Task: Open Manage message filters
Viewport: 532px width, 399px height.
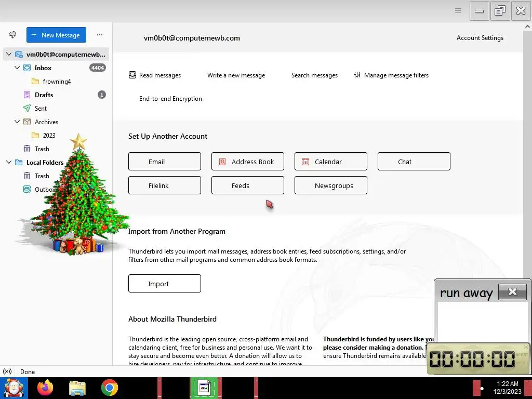Action: click(391, 75)
